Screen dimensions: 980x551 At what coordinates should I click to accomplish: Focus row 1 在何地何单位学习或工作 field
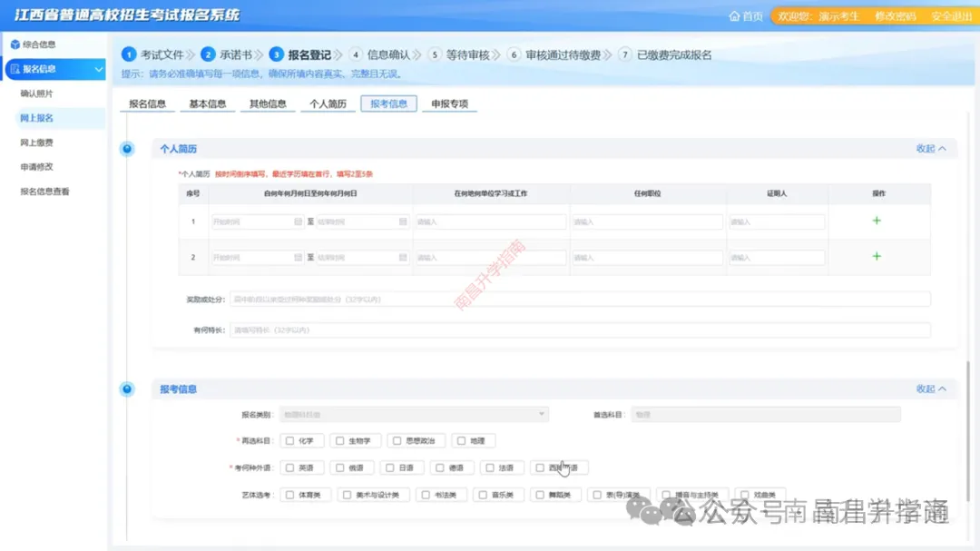click(x=491, y=221)
